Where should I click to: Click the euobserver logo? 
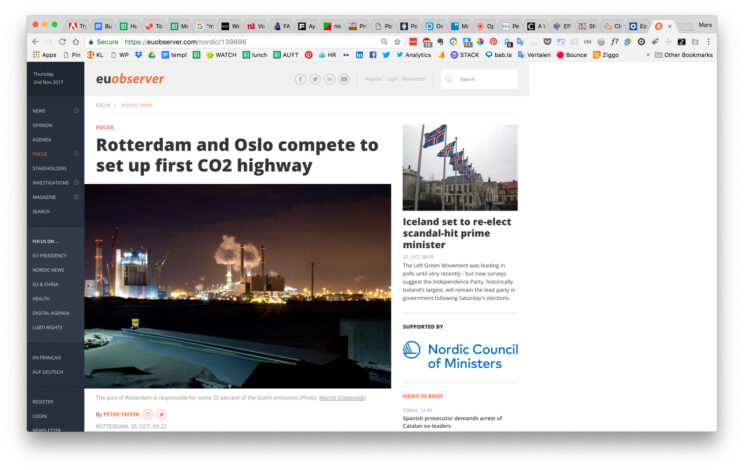(x=130, y=79)
